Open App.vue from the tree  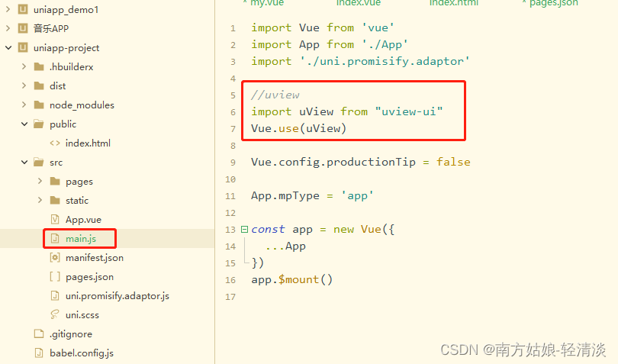point(83,220)
